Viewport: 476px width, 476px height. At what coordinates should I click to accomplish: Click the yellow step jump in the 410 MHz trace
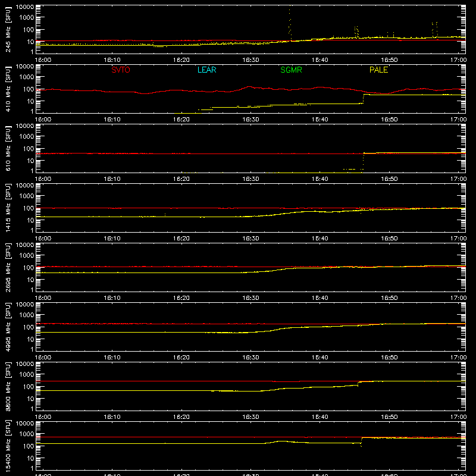pos(364,99)
